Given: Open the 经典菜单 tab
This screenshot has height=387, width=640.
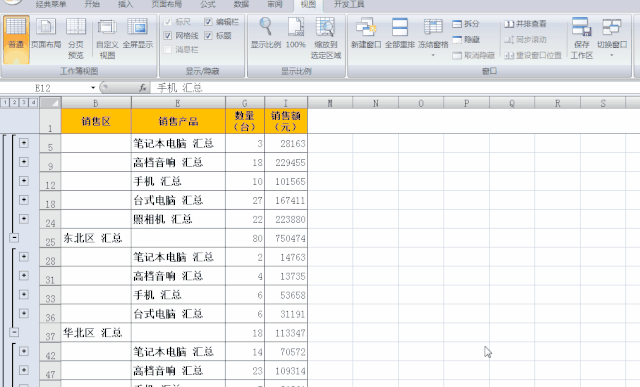Looking at the screenshot, I should coord(51,4).
